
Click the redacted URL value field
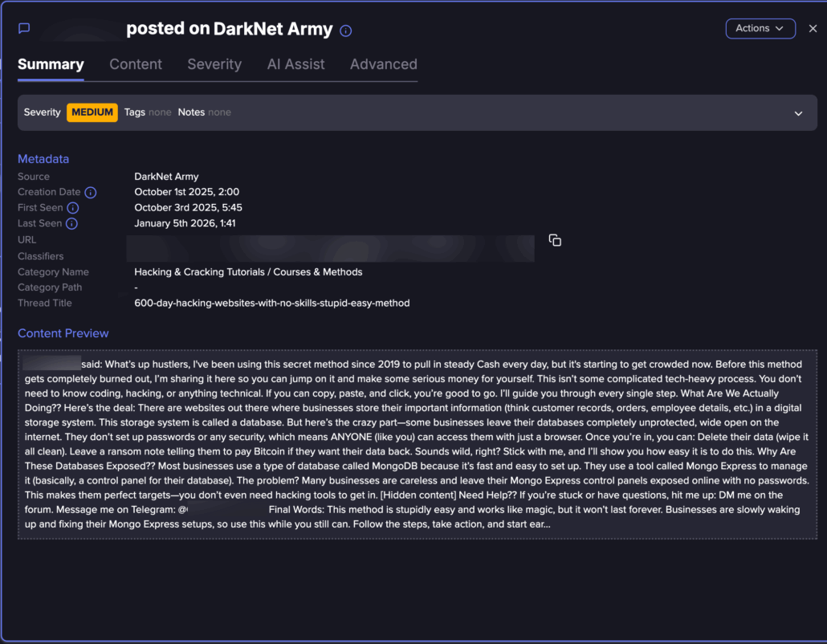coord(330,248)
